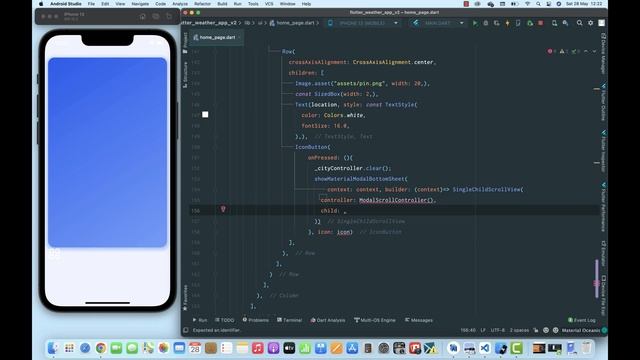Viewport: 640px width, 360px height.
Task: Open the Refactor menu
Action: pyautogui.click(x=202, y=4)
